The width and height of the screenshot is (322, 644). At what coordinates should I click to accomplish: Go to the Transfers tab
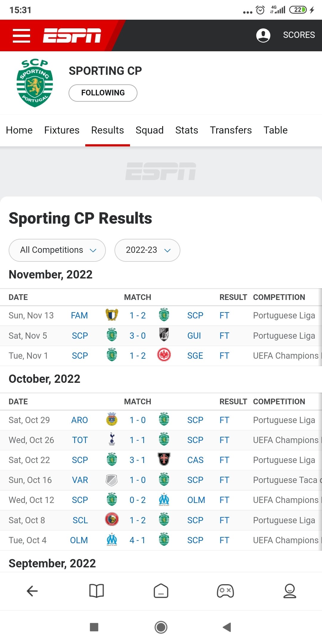coord(231,130)
